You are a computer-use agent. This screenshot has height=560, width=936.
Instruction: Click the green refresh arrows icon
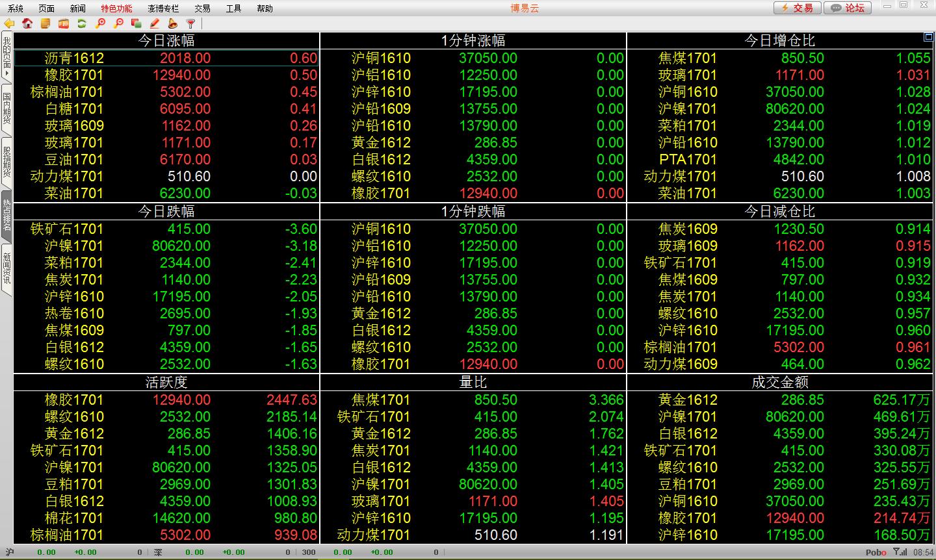[82, 23]
